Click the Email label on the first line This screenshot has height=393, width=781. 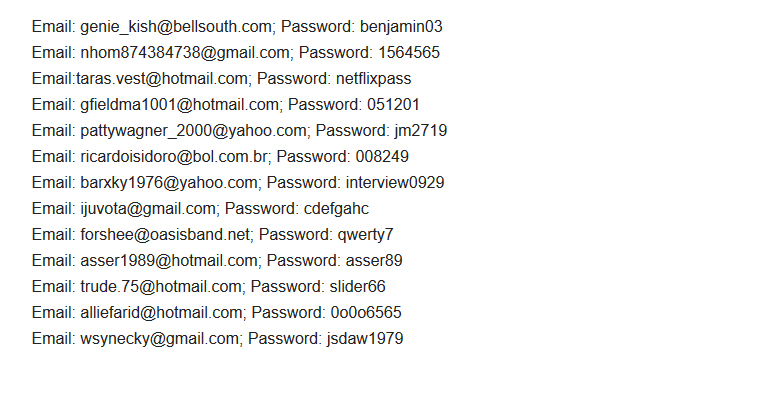click(x=54, y=26)
